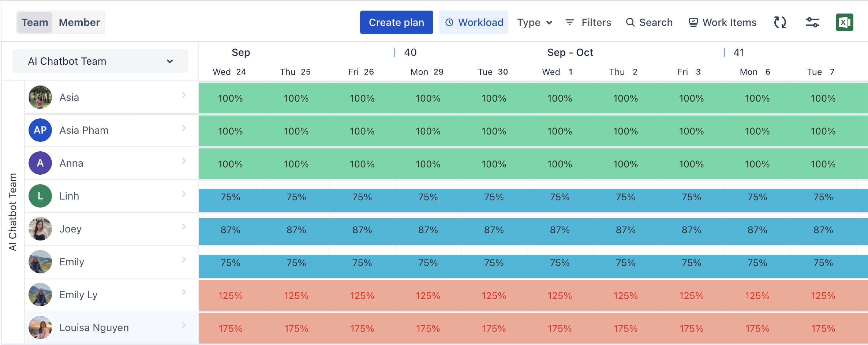868x345 pixels.
Task: Open the Work Items panel
Action: pyautogui.click(x=722, y=22)
